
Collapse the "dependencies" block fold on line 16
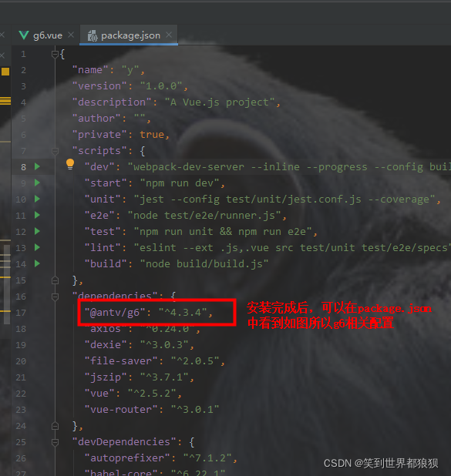pyautogui.click(x=55, y=297)
